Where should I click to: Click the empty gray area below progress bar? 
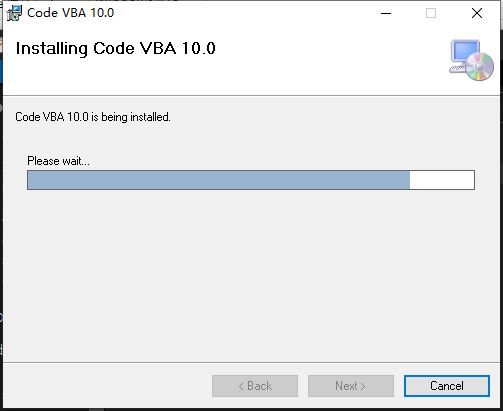tap(251, 273)
